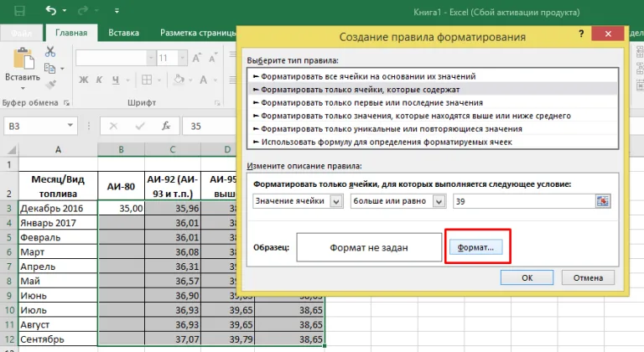
Task: Toggle Italic formatting (К)
Action: [x=99, y=80]
